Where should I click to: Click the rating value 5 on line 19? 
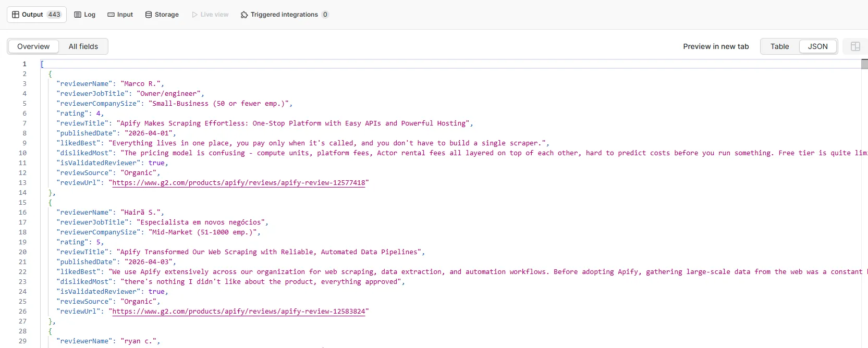click(99, 242)
